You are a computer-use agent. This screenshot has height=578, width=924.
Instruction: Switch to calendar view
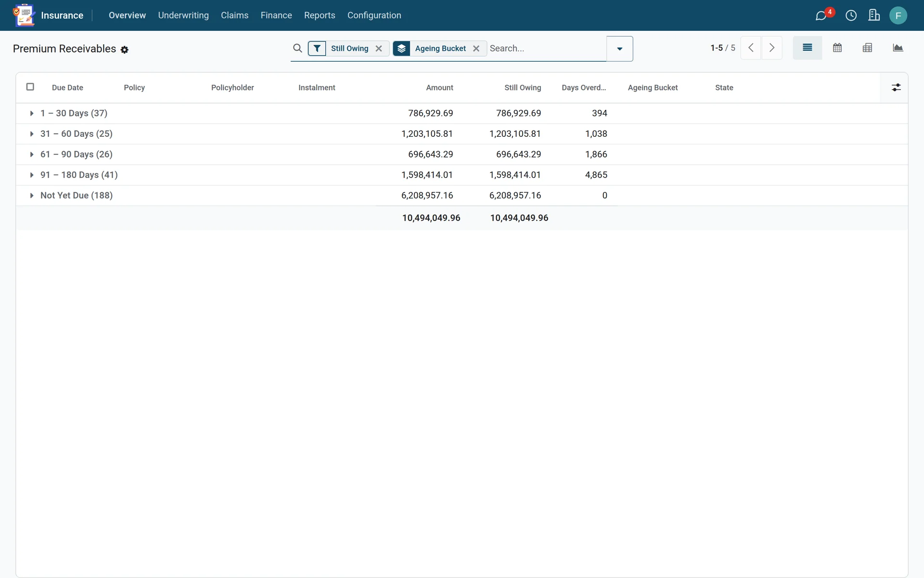(x=837, y=48)
